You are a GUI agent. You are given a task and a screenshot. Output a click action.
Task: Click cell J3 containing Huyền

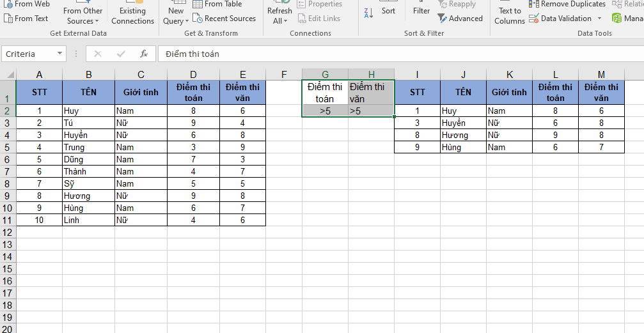coord(463,123)
